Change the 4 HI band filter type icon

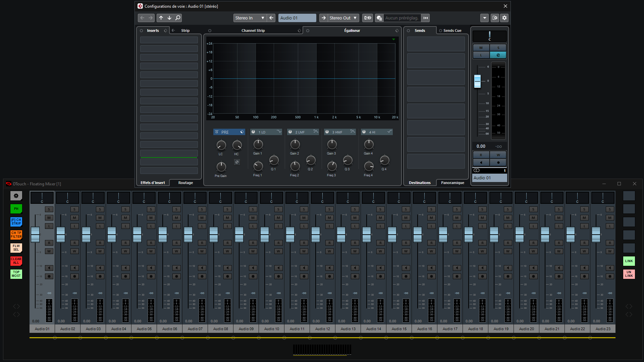pyautogui.click(x=389, y=131)
